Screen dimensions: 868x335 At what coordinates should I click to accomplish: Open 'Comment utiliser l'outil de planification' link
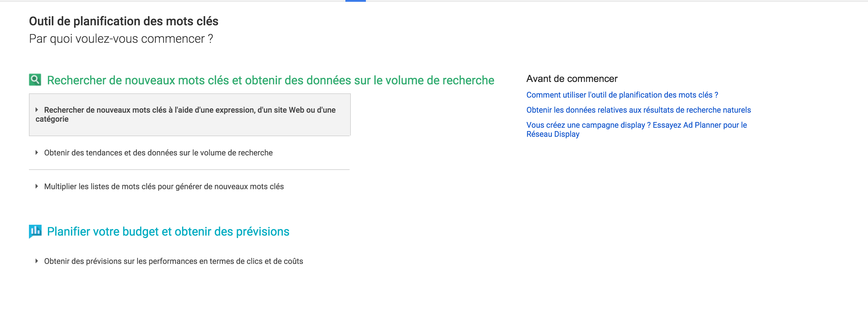point(622,95)
